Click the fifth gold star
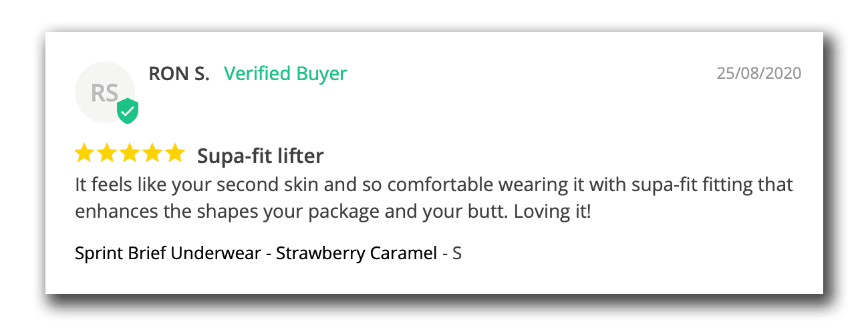The image size is (868, 330). point(174,153)
